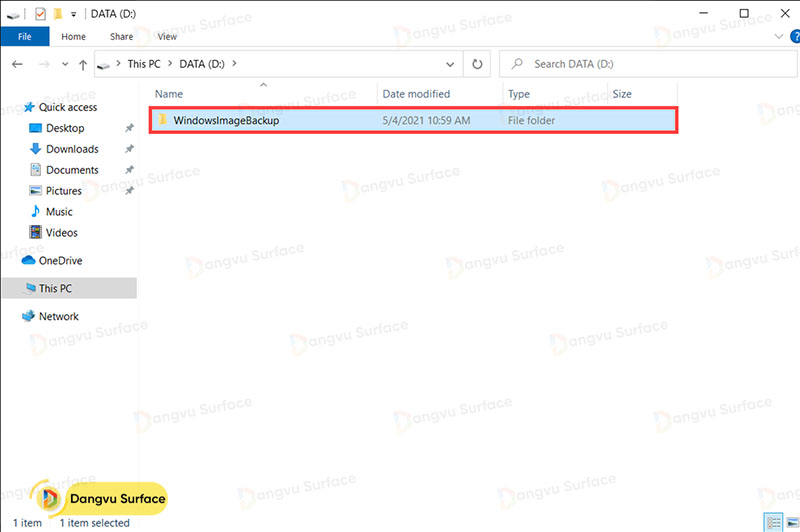Screen dimensions: 800x532
Task: Click the drive icon in address bar
Action: point(104,66)
